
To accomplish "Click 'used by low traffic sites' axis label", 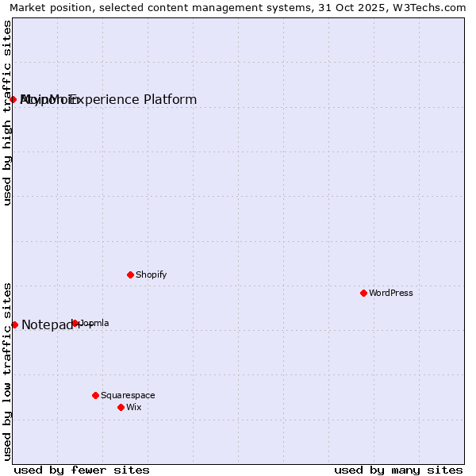I will pyautogui.click(x=7, y=370).
